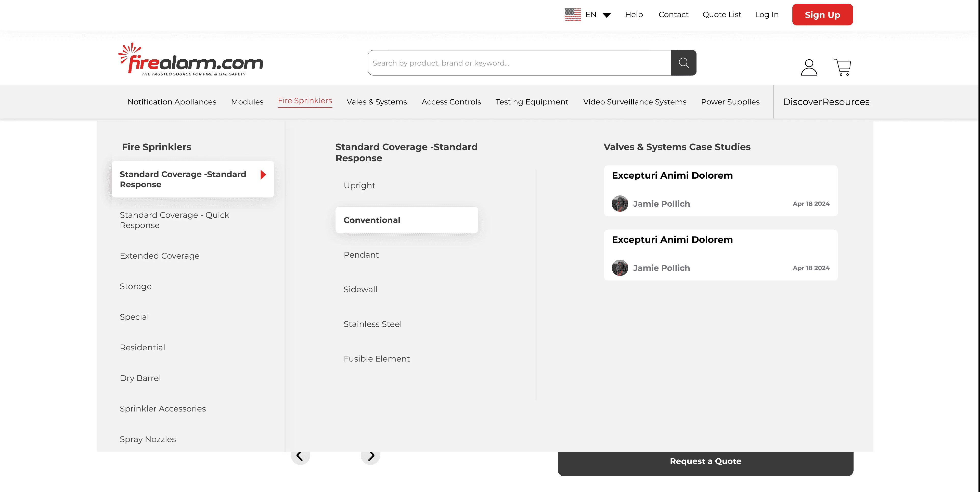Open the Fire Sprinklers menu tab

305,101
